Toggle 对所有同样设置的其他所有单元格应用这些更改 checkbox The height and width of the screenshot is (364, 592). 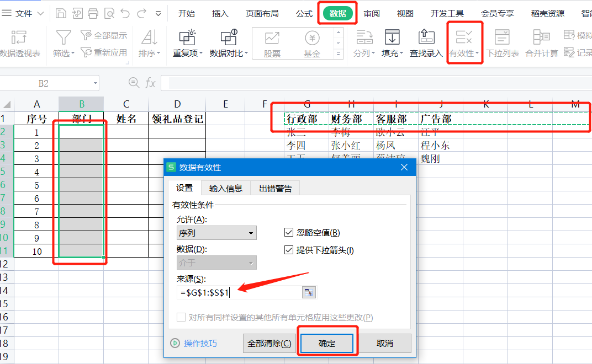coord(181,317)
